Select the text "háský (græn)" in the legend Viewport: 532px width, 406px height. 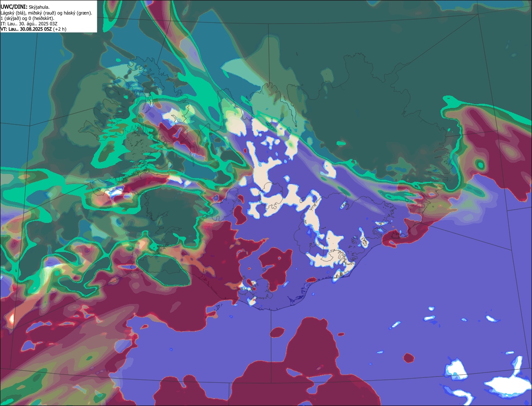[77, 13]
